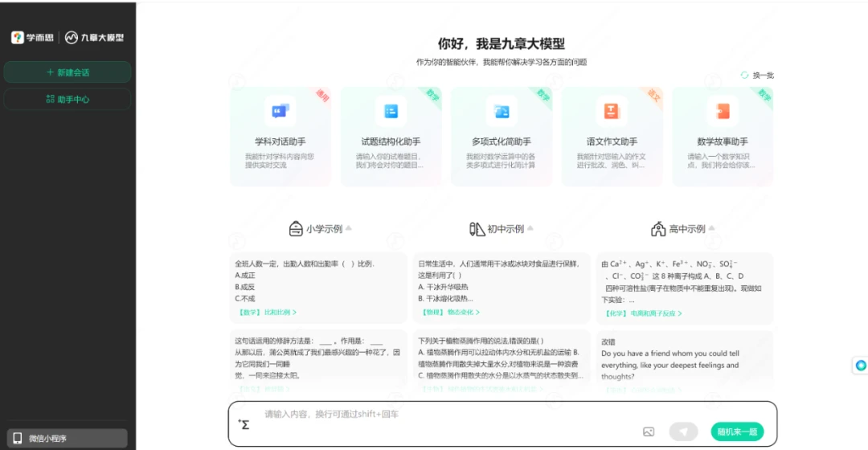Select the 多项式化简助手 card title
The width and height of the screenshot is (868, 450).
click(x=502, y=141)
